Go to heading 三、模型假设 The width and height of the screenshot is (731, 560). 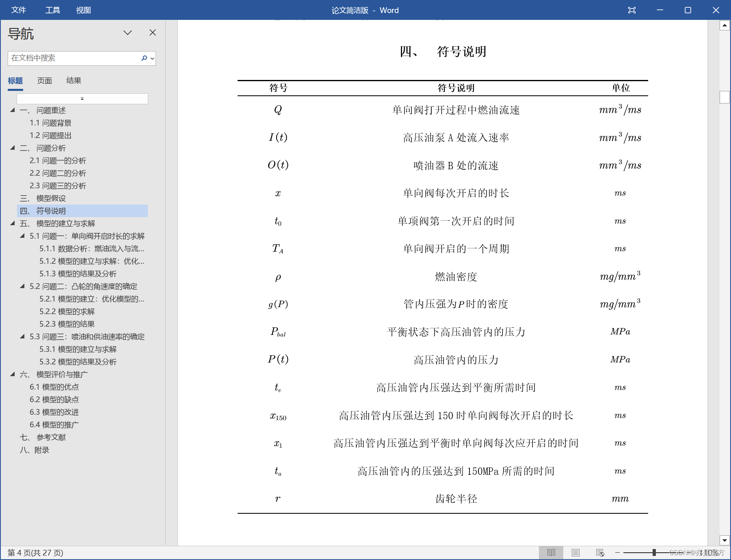(x=43, y=198)
